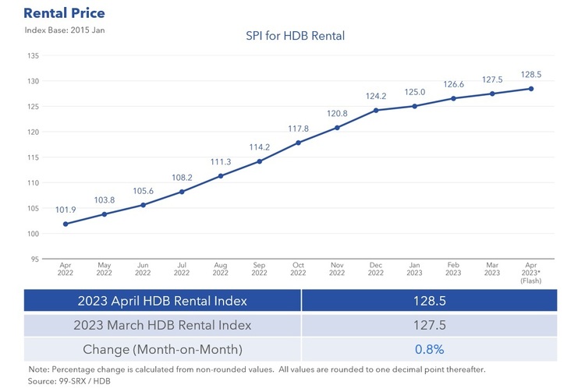
Task: Click the y-axis label '120'
Action: [x=34, y=132]
